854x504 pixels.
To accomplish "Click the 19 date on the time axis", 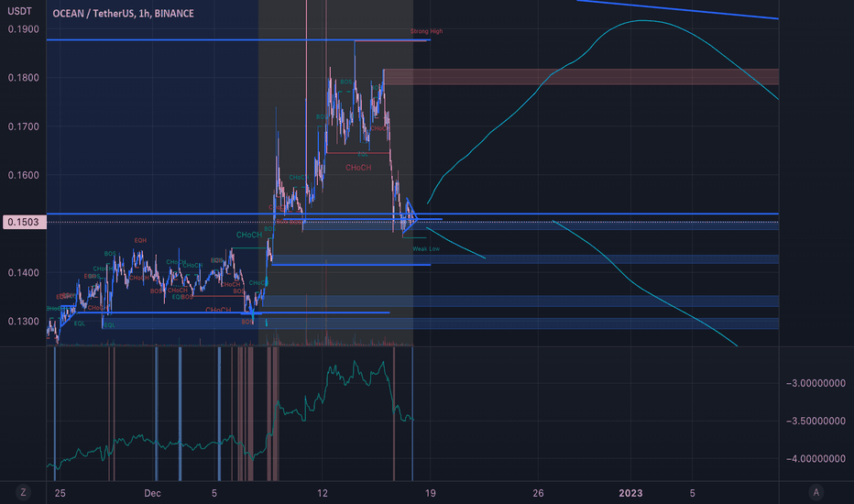I will 431,493.
